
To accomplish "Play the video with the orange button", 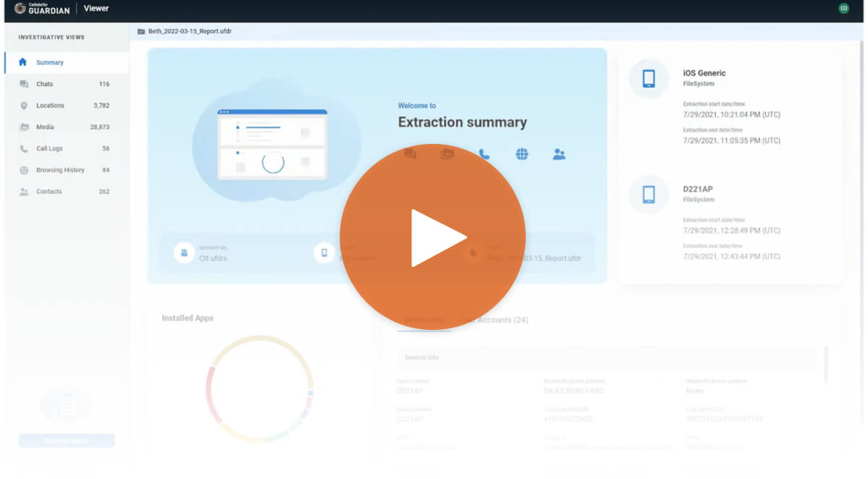I will pyautogui.click(x=433, y=237).
